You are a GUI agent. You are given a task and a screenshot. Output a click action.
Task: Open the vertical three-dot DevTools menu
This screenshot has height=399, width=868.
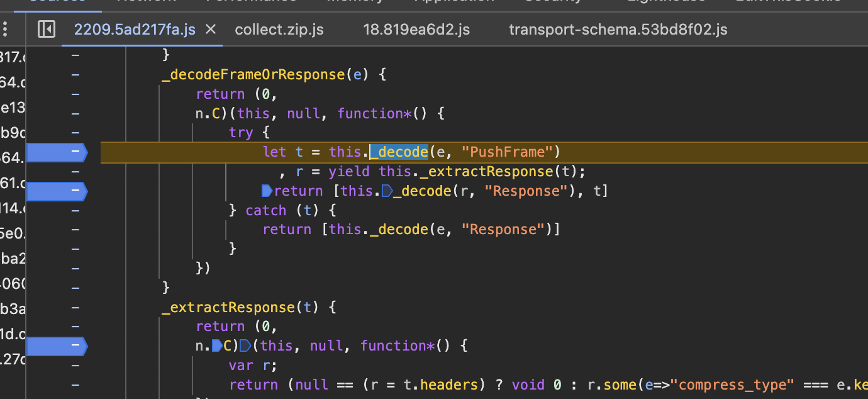coord(5,29)
